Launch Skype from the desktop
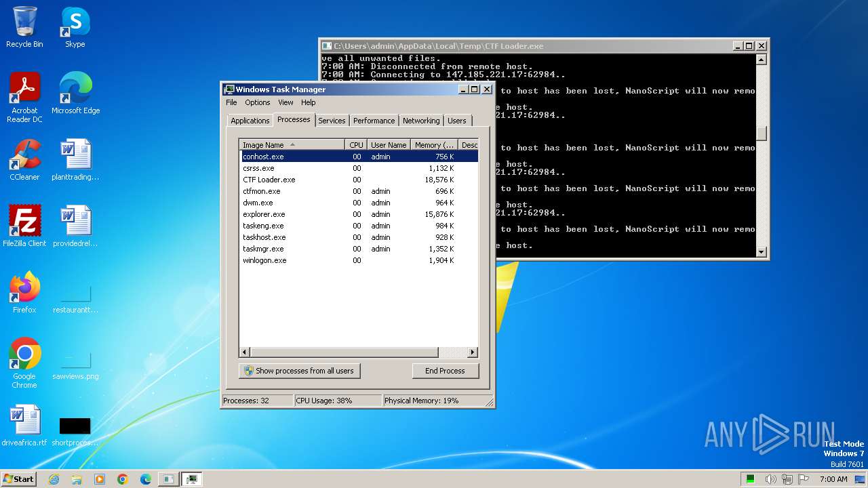The image size is (868, 488). (x=75, y=27)
